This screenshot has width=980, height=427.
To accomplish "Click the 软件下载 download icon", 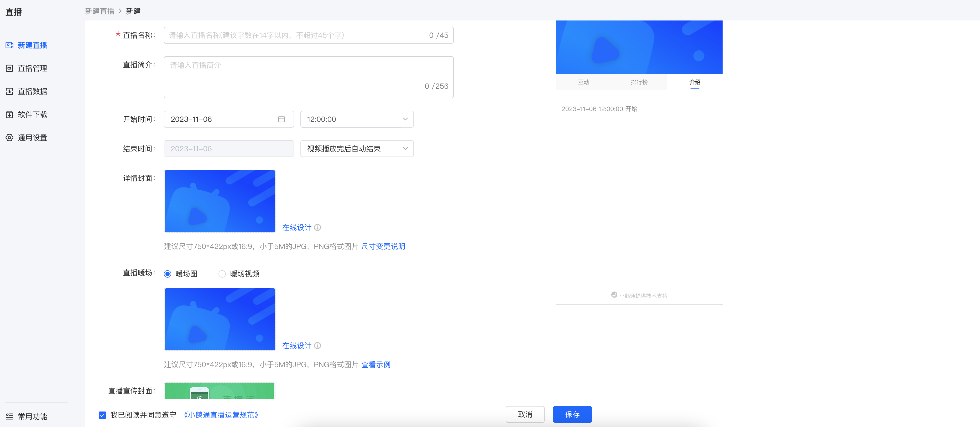I will click(x=9, y=114).
